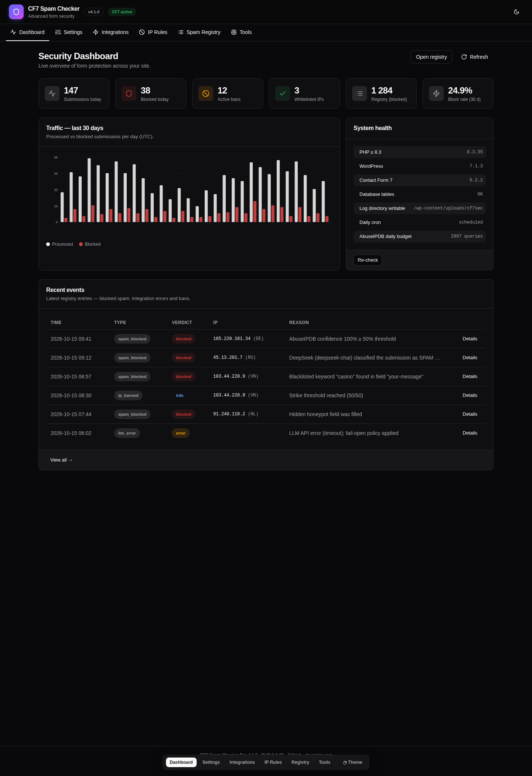The image size is (532, 776).
Task: Open Details for the honeypot event
Action: click(x=470, y=414)
